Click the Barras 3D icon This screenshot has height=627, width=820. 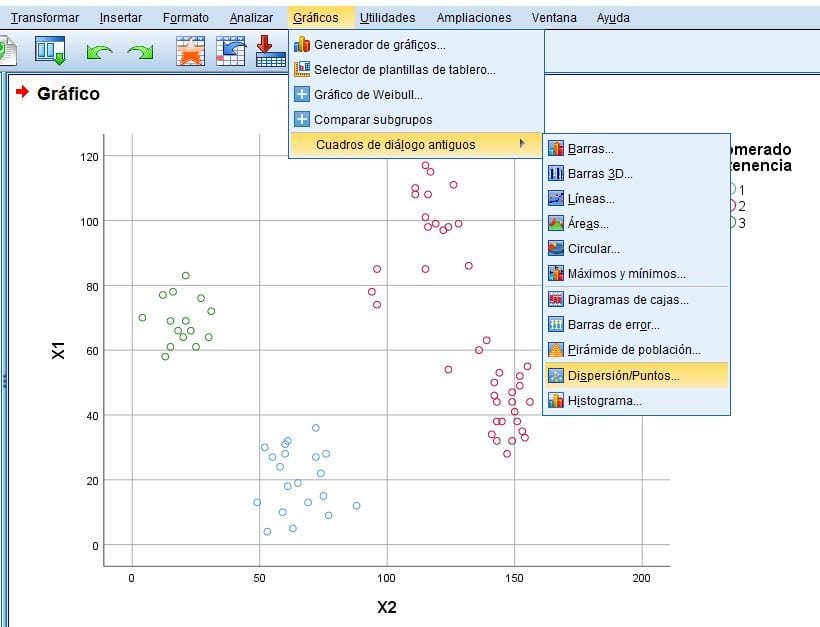(x=555, y=173)
